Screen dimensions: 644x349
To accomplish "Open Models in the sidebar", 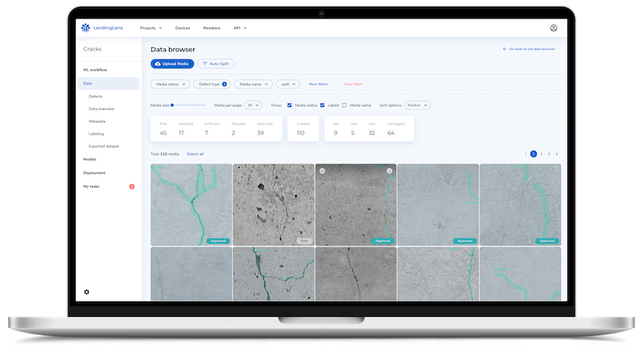I will tap(89, 159).
